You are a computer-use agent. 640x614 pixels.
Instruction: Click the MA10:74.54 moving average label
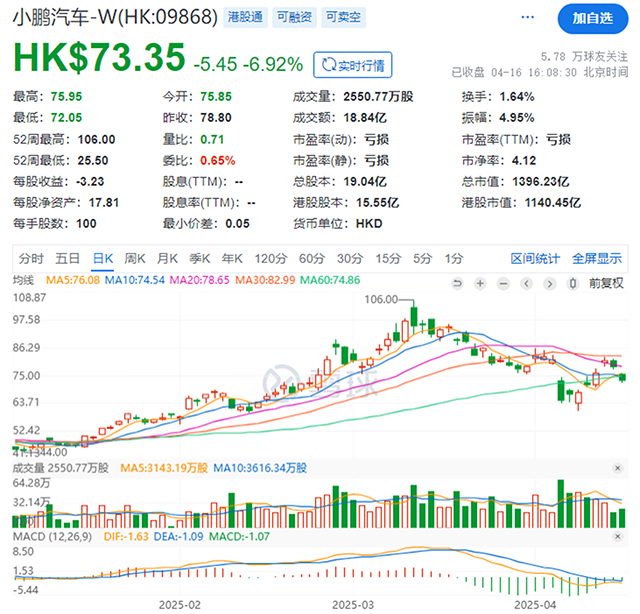click(x=135, y=280)
